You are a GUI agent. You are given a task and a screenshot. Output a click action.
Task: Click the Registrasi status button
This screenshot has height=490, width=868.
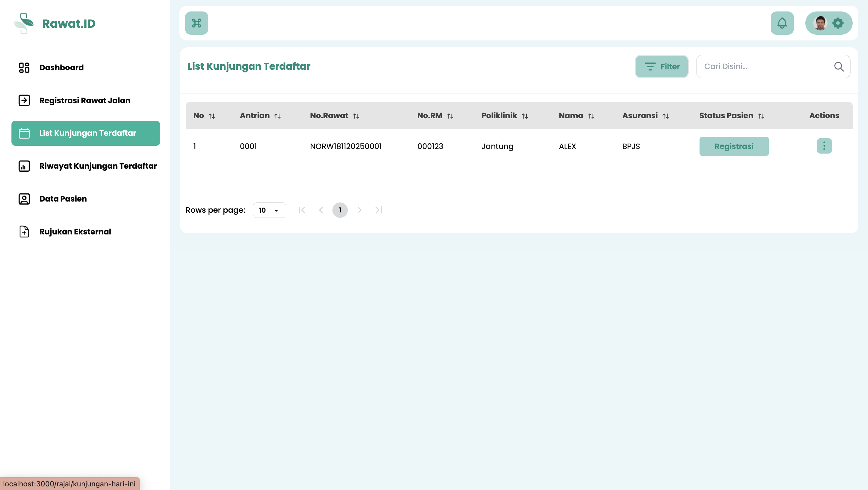tap(734, 146)
